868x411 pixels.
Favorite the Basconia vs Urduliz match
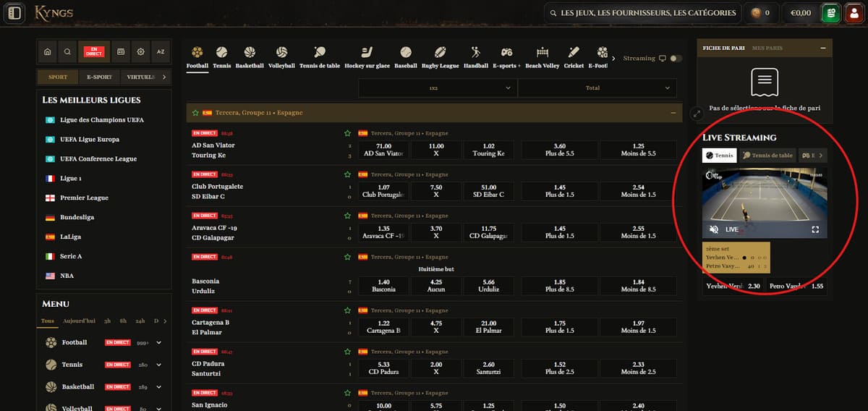pyautogui.click(x=347, y=257)
